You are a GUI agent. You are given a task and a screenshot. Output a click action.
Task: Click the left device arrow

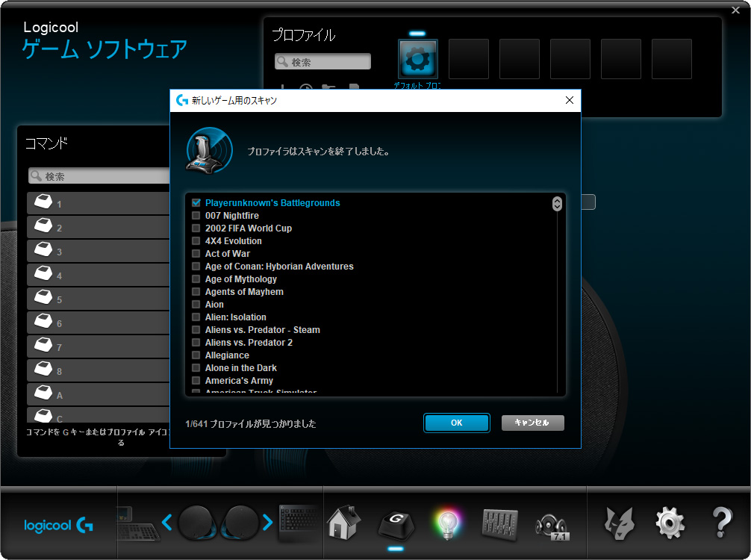166,522
